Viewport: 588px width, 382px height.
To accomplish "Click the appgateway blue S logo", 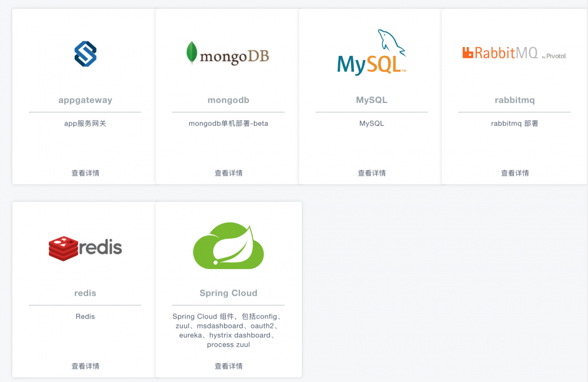I will click(85, 54).
